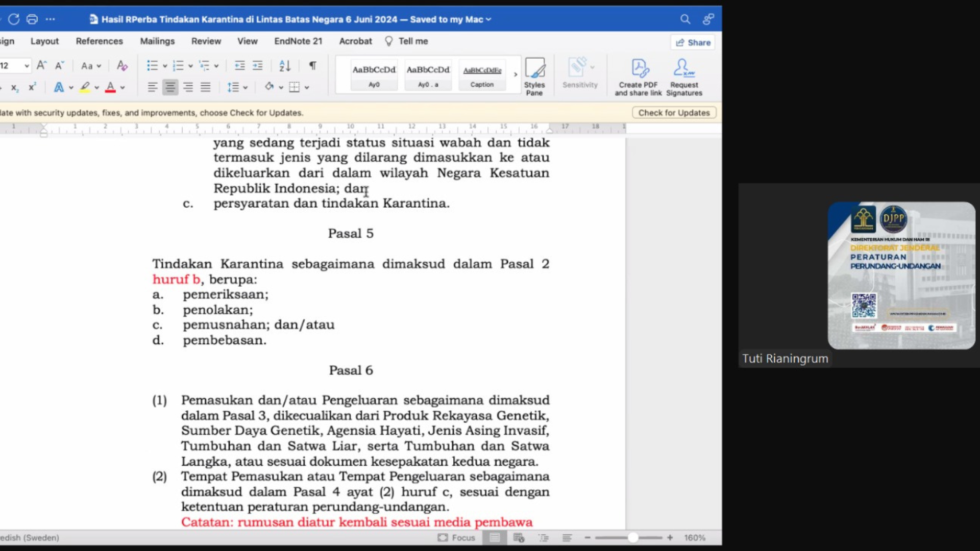This screenshot has height=551, width=980.
Task: Click Tell me search box
Action: (x=407, y=41)
